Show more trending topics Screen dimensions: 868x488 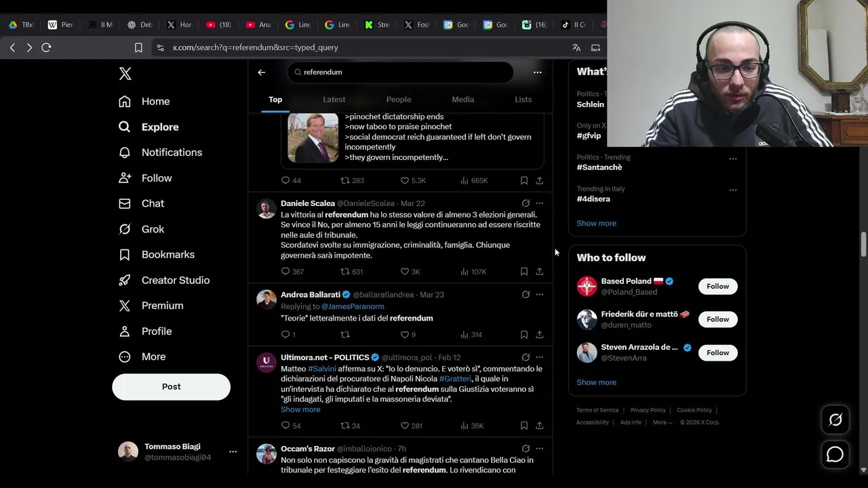597,223
